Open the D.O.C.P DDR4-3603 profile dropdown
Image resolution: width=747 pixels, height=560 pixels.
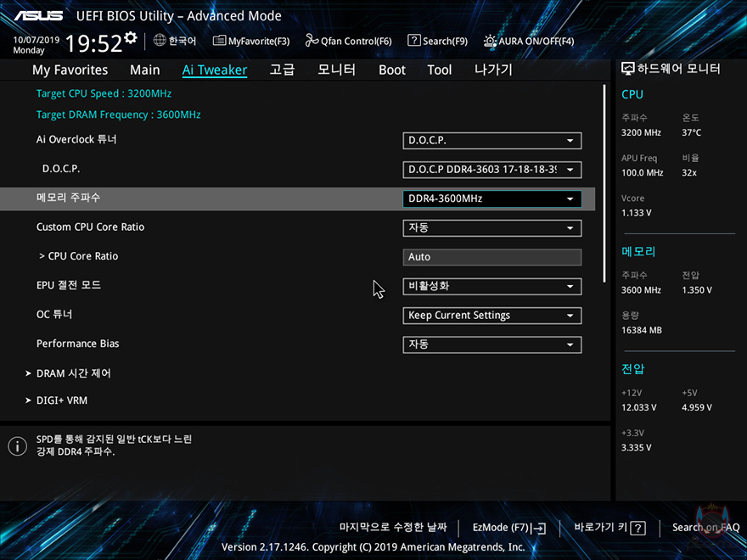click(x=492, y=170)
